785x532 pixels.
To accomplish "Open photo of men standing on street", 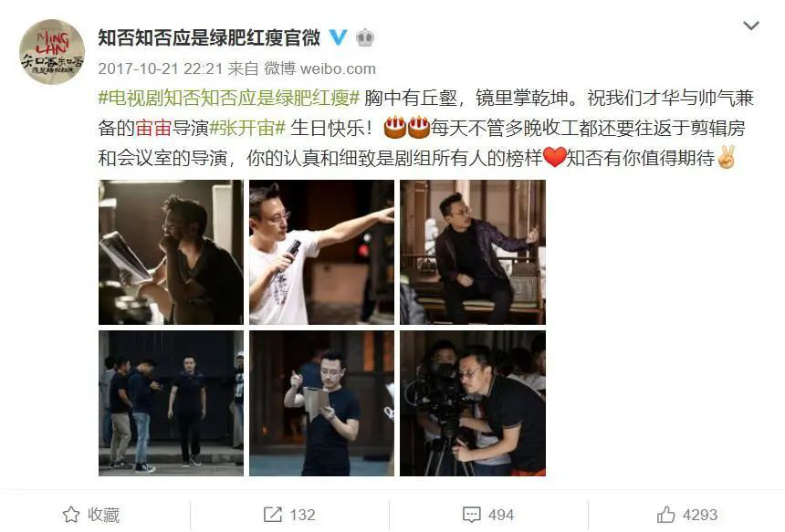I will pos(172,403).
